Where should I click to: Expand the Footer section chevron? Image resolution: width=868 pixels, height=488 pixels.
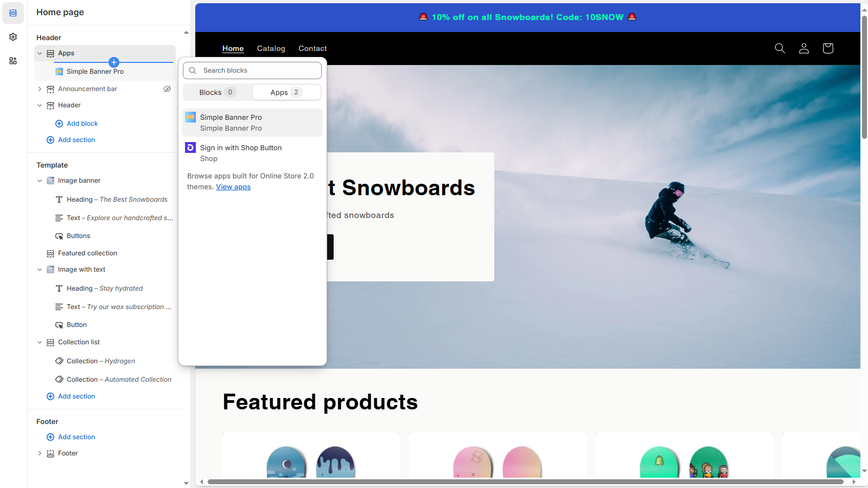(40, 453)
